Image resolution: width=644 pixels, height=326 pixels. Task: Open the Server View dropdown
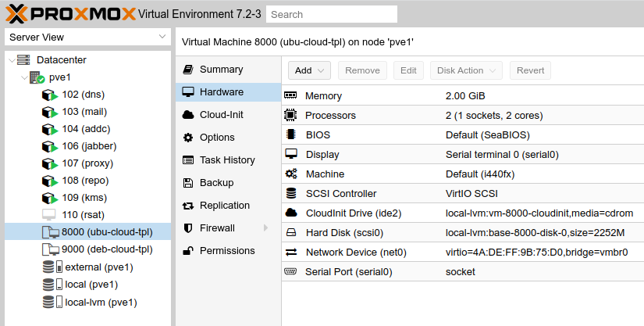[x=162, y=37]
